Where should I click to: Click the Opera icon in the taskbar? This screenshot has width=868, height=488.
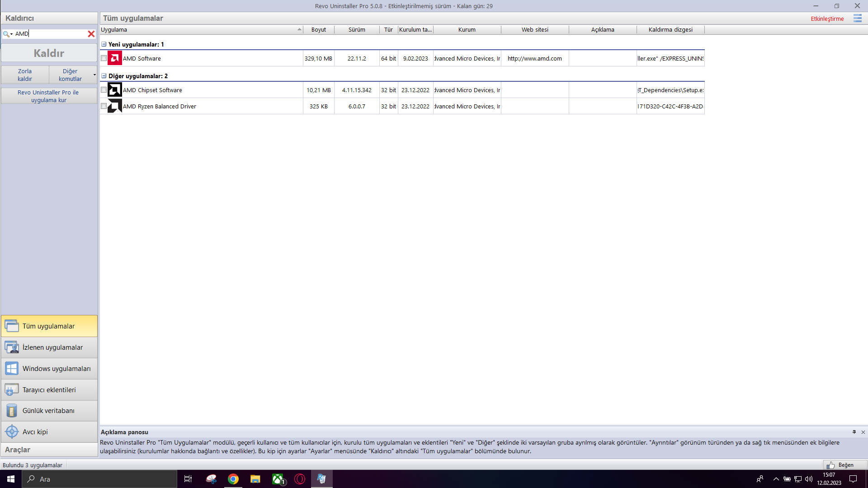300,479
